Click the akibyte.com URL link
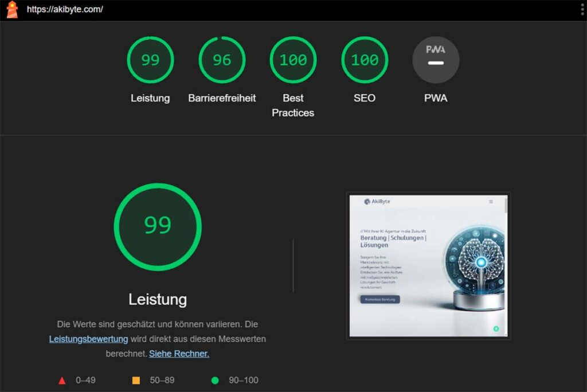Viewport: 587px width, 392px height. tap(65, 10)
